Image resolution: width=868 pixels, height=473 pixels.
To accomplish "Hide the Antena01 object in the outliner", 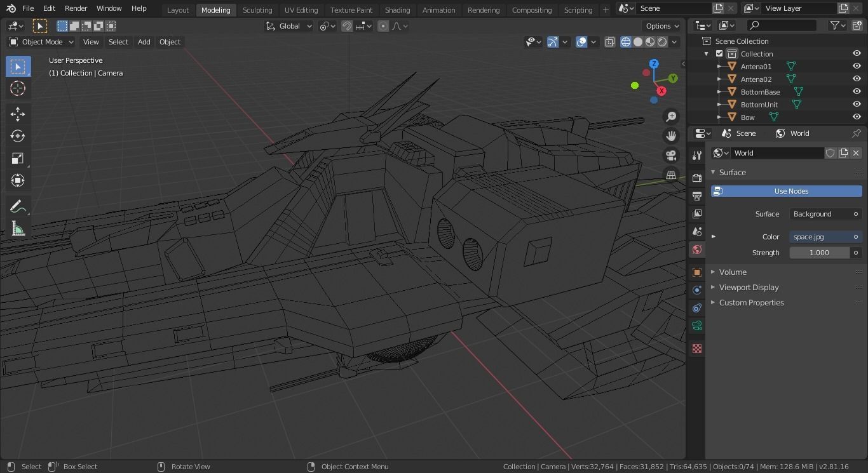I will click(858, 66).
